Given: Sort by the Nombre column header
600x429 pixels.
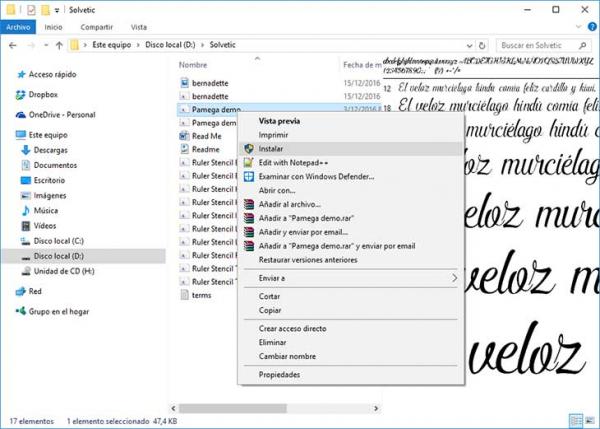Looking at the screenshot, I should [x=193, y=65].
